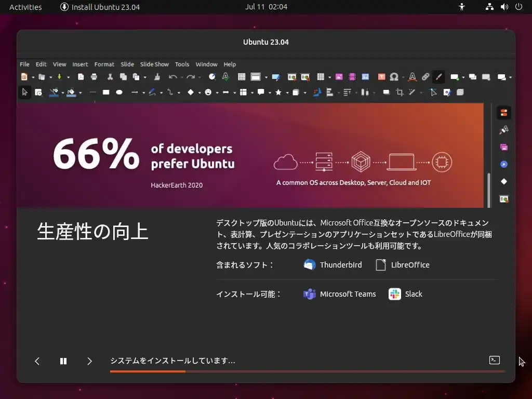Select the Ellipse shape tool
The width and height of the screenshot is (532, 399).
pyautogui.click(x=119, y=92)
